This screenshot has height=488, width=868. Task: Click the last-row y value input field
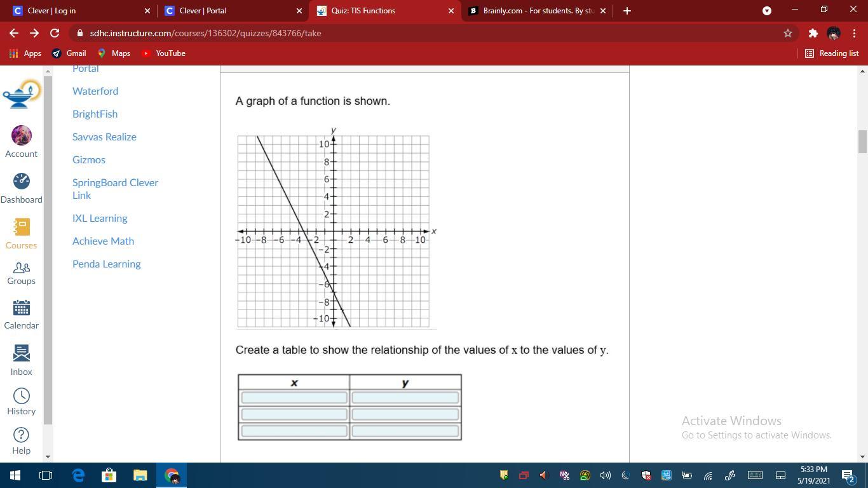tap(405, 431)
